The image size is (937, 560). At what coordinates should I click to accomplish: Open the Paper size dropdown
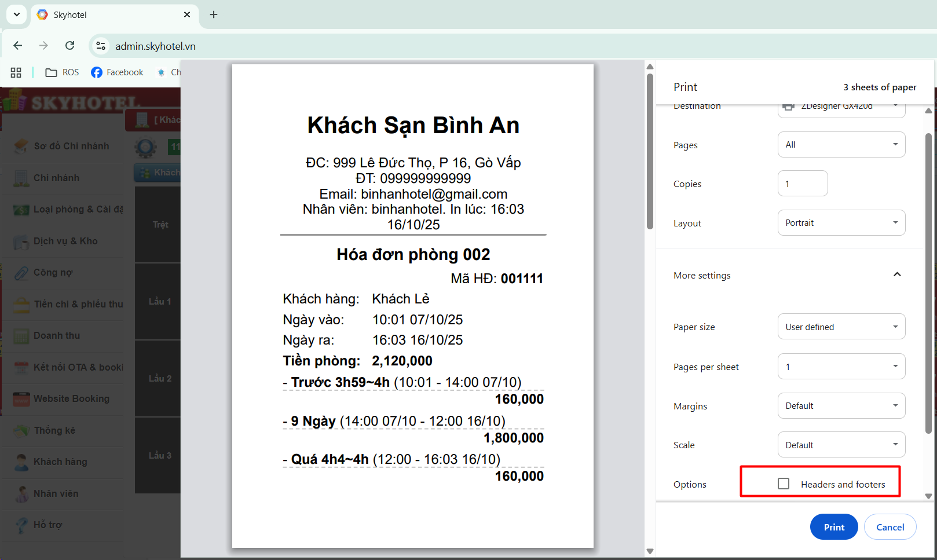pos(841,326)
